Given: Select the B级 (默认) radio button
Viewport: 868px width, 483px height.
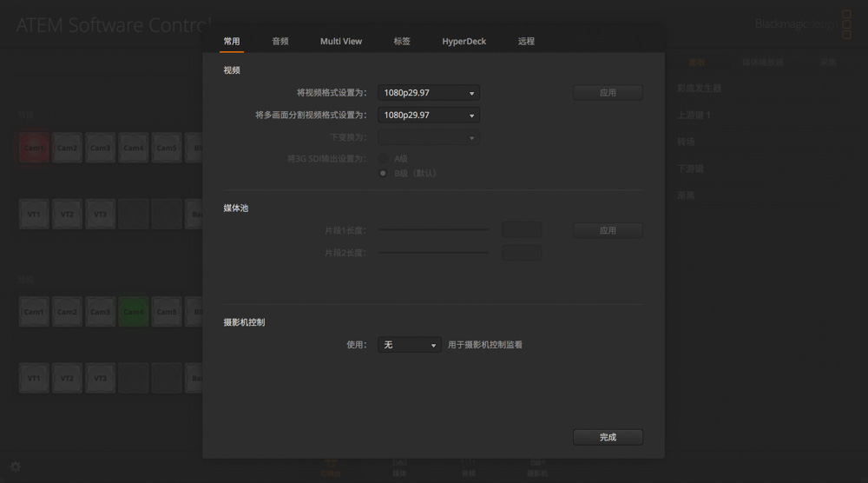Looking at the screenshot, I should point(383,174).
